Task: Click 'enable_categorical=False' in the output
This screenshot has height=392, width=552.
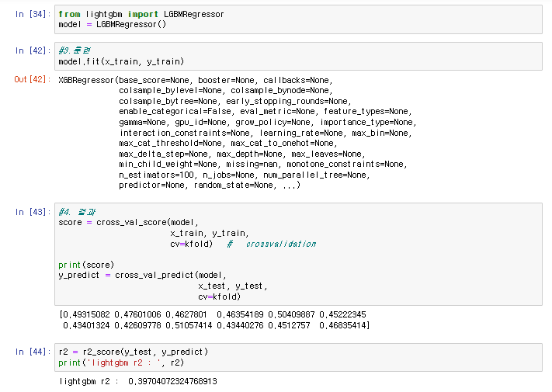Action: coord(175,112)
